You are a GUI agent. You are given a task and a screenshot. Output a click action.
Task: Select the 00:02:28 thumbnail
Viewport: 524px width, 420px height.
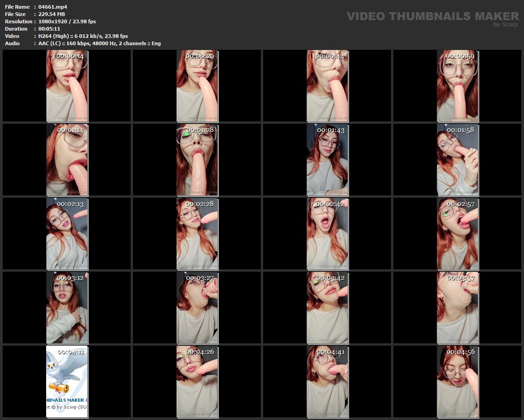[197, 234]
